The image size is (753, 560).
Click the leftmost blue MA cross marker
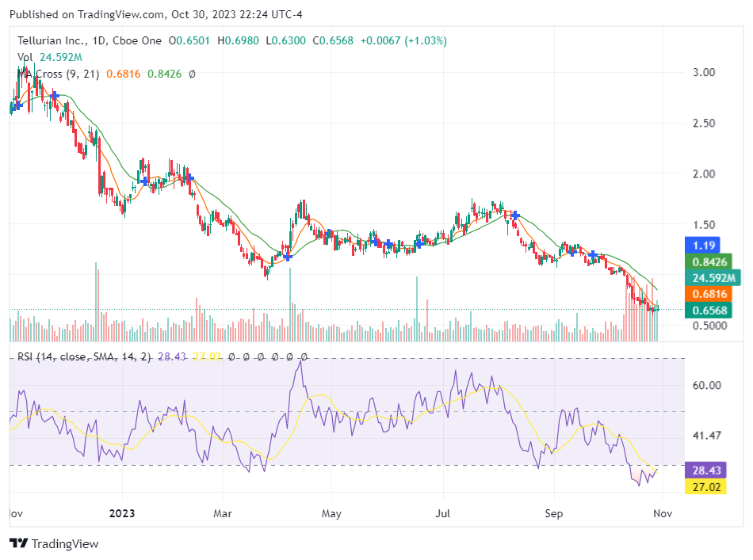pyautogui.click(x=17, y=105)
